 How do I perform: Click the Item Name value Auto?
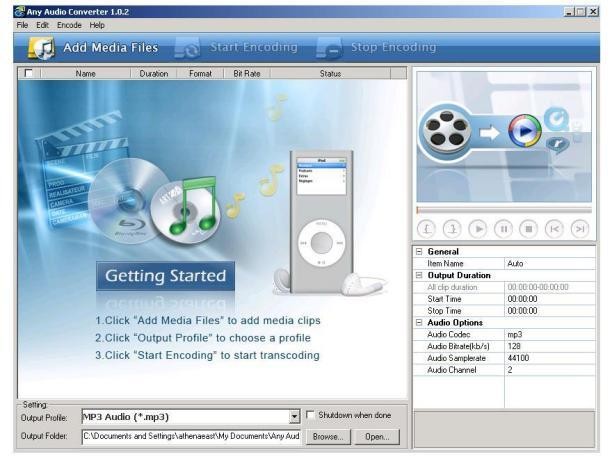[x=550, y=263]
